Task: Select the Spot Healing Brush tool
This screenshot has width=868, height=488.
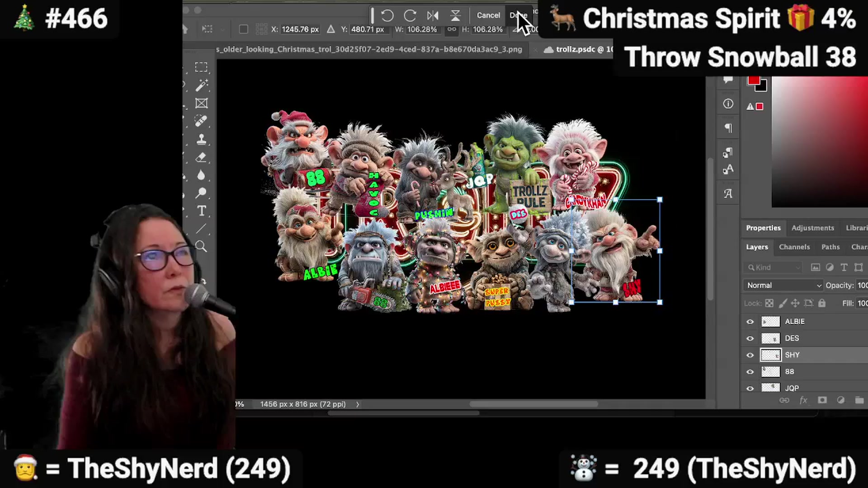Action: (x=201, y=121)
